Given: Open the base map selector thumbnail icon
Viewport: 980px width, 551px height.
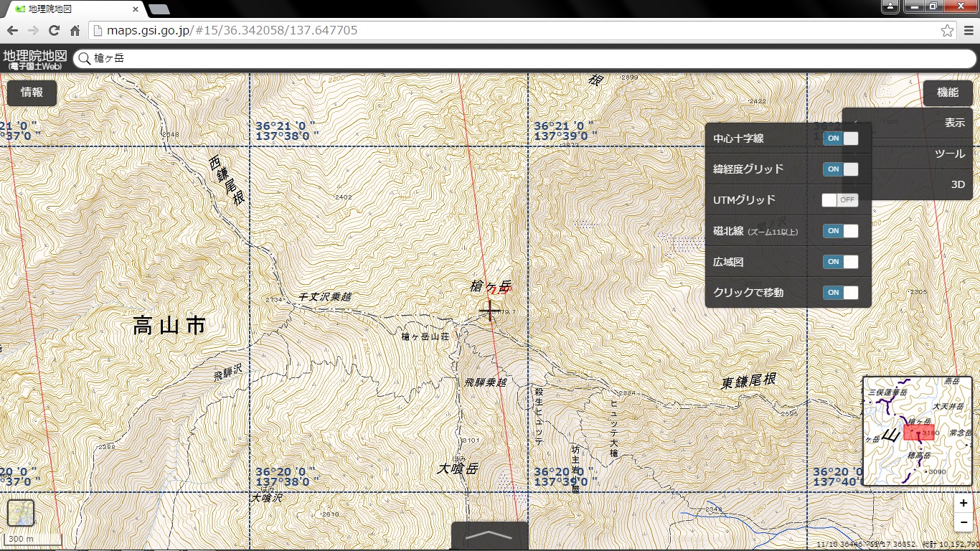Looking at the screenshot, I should 21,513.
